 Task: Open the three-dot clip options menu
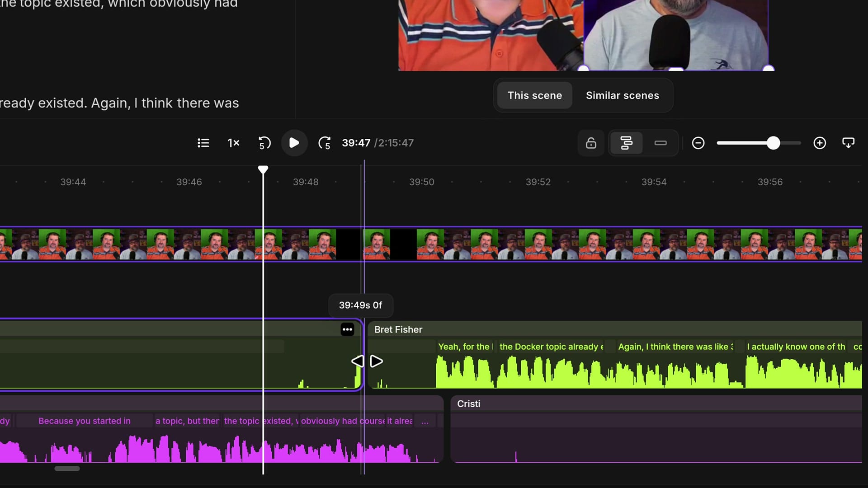click(x=347, y=329)
